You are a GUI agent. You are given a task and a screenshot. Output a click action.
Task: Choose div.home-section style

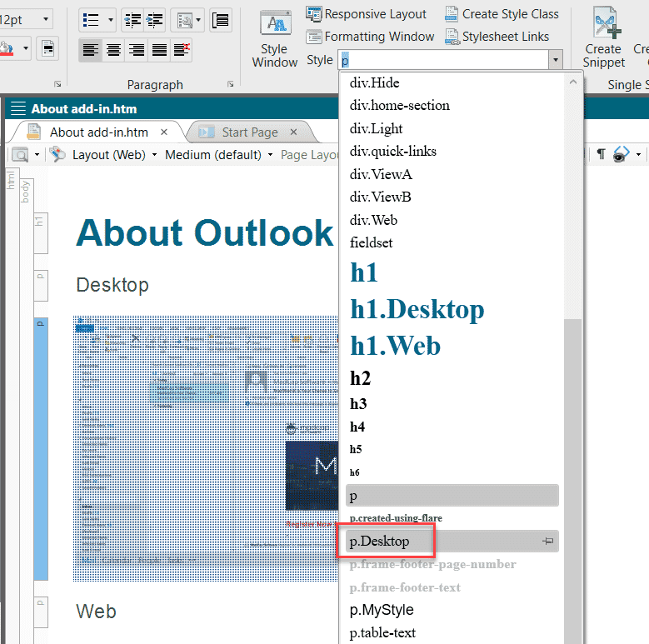click(452, 106)
